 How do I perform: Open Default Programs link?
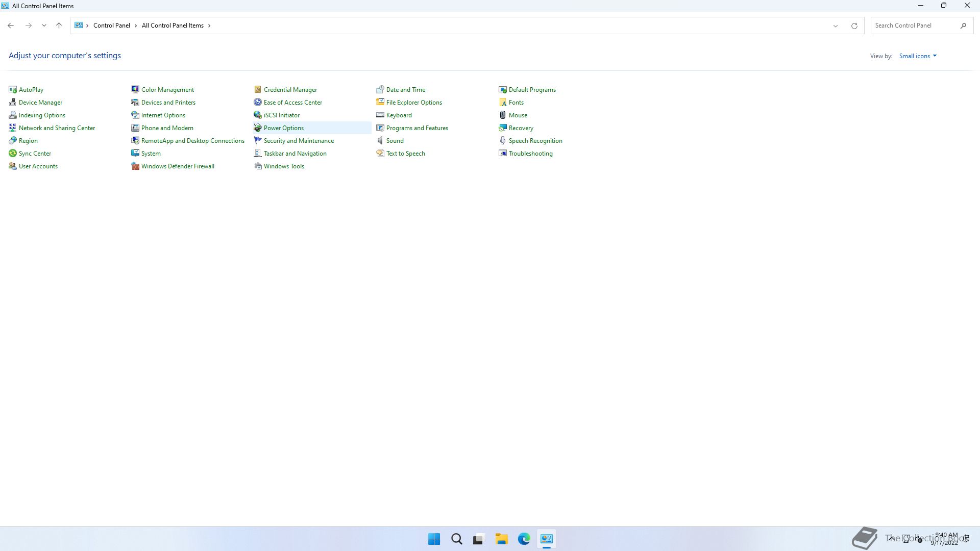(x=532, y=90)
